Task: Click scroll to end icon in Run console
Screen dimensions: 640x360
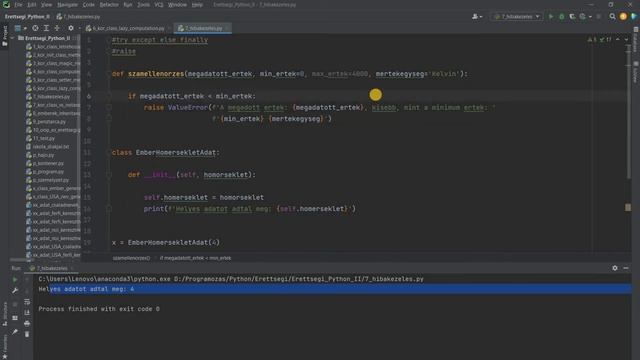Action: click(x=27, y=313)
